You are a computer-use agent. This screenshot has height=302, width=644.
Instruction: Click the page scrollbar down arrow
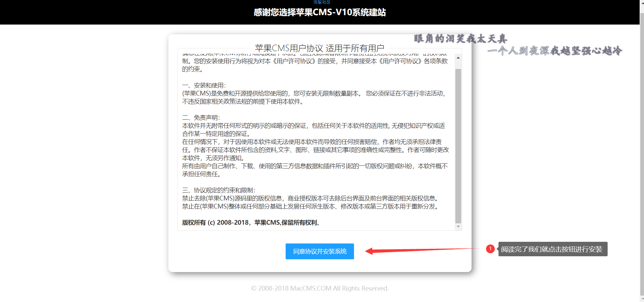point(642,299)
